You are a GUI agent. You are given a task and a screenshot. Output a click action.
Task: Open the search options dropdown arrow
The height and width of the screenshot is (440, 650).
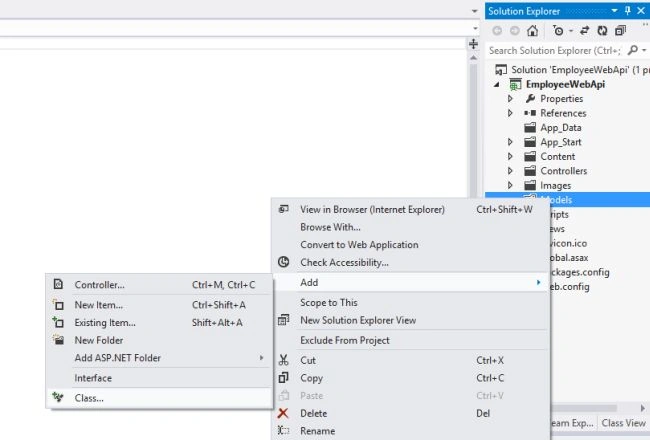click(644, 50)
